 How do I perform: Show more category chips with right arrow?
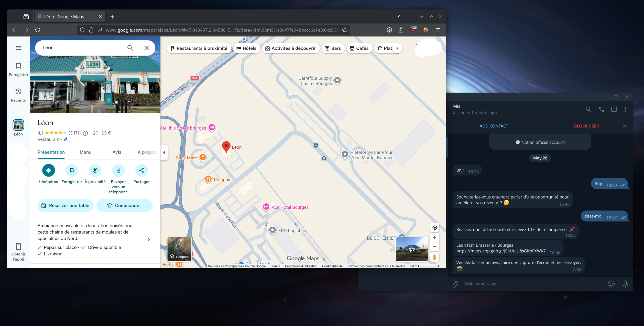click(397, 48)
